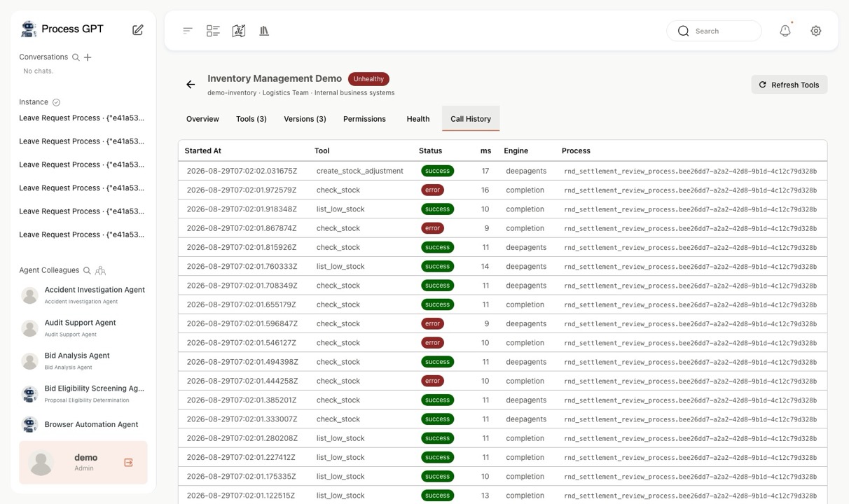Open the Bid Eligibility Screening Agent robot icon
This screenshot has width=849, height=504.
29,394
